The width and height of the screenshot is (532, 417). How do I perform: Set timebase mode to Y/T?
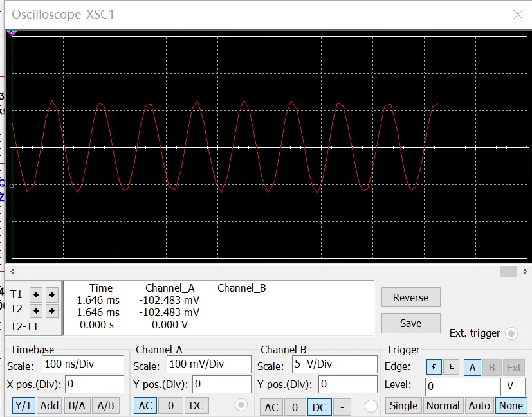tap(23, 405)
